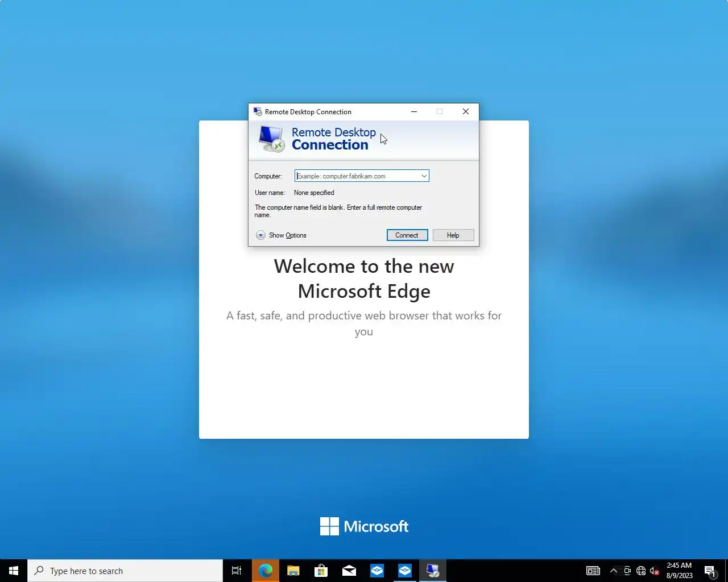Viewport: 728px width, 582px height.
Task: Click the Connect button
Action: tap(407, 235)
